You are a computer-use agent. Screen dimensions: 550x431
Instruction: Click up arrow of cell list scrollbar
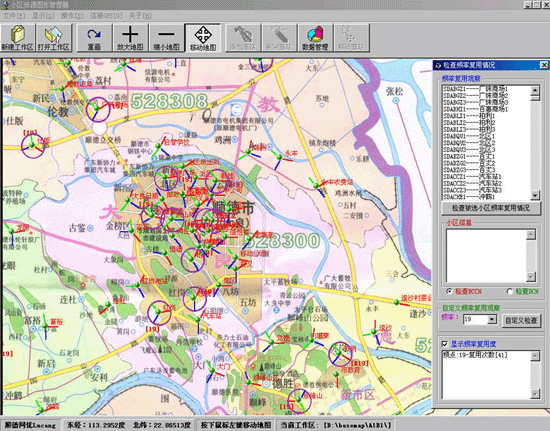coord(535,90)
